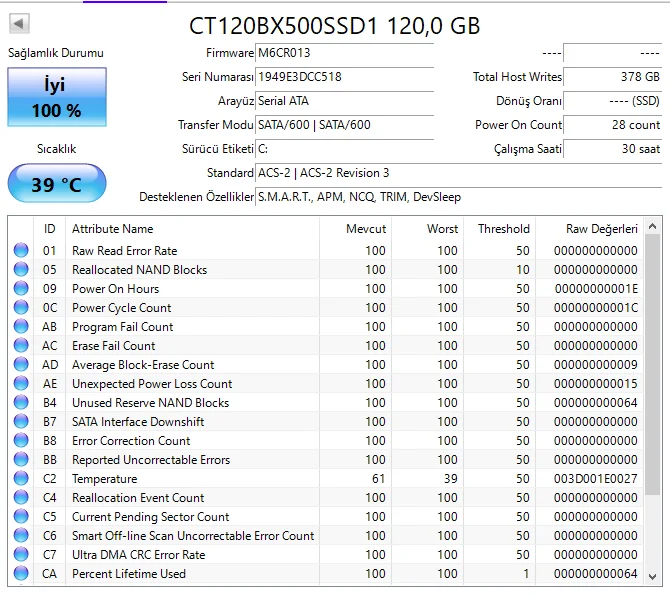Click the Power On Count value 28 count

612,125
